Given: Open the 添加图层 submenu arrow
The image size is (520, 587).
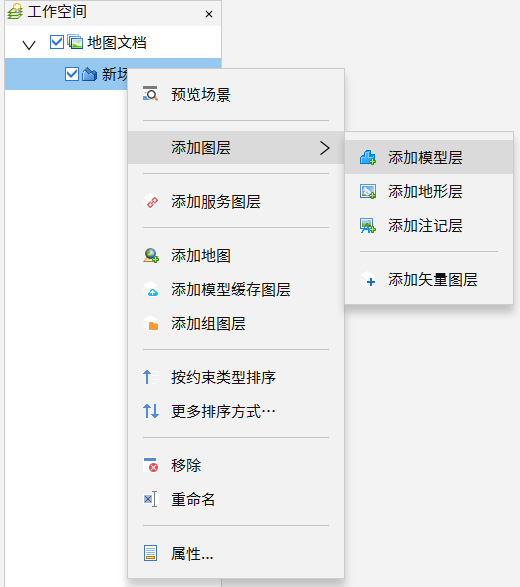Looking at the screenshot, I should point(325,148).
